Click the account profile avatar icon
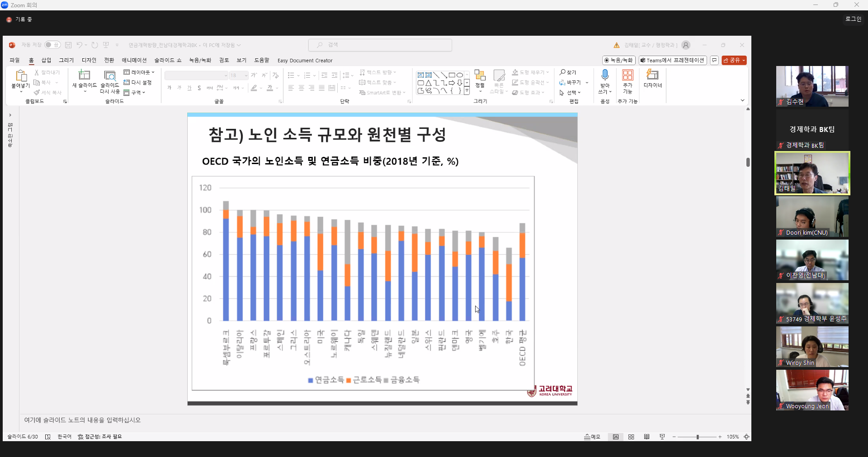The width and height of the screenshot is (868, 457). point(686,45)
